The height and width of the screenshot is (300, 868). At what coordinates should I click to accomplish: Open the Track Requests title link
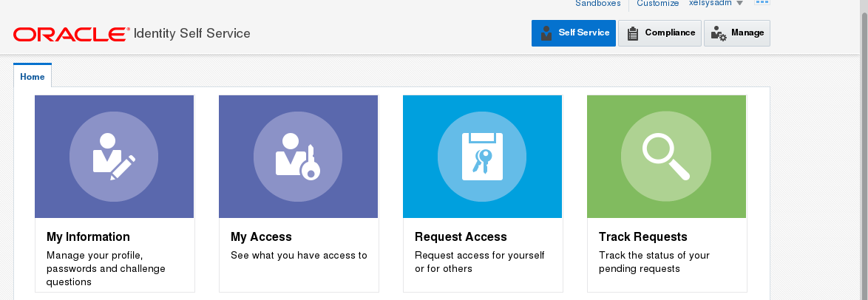642,237
